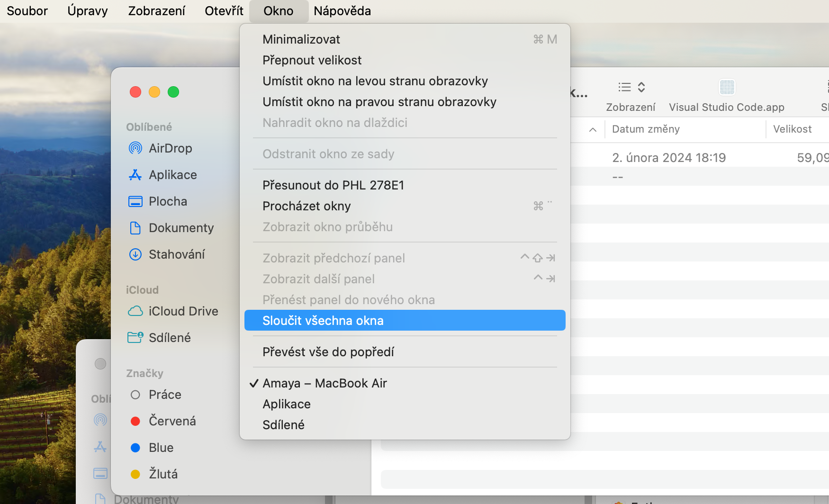This screenshot has height=504, width=829.
Task: Sort by Datum změny column
Action: click(646, 129)
